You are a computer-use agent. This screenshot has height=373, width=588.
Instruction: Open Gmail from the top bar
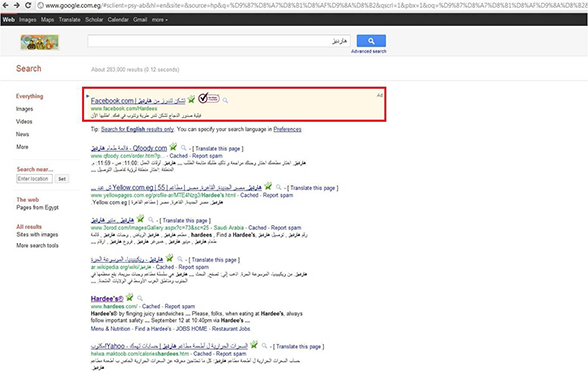point(140,19)
